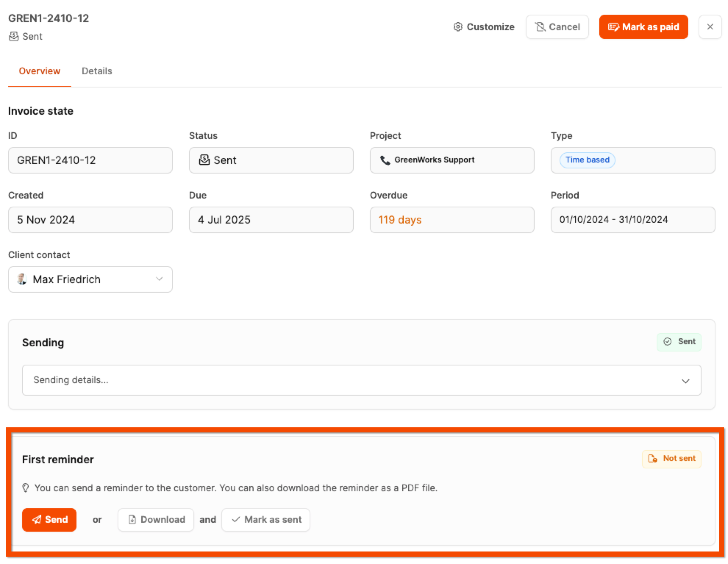Click the Sent status icon under invoice title
The width and height of the screenshot is (728, 564).
14,36
